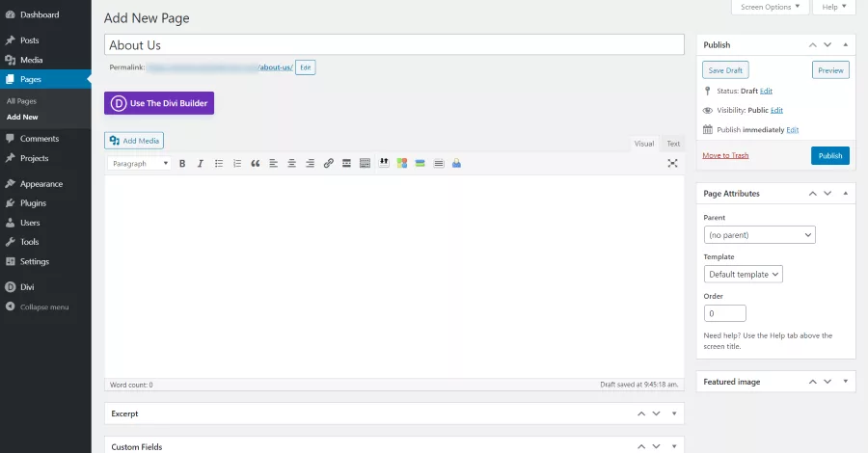Click the Order number field
The image size is (868, 453).
pos(724,313)
